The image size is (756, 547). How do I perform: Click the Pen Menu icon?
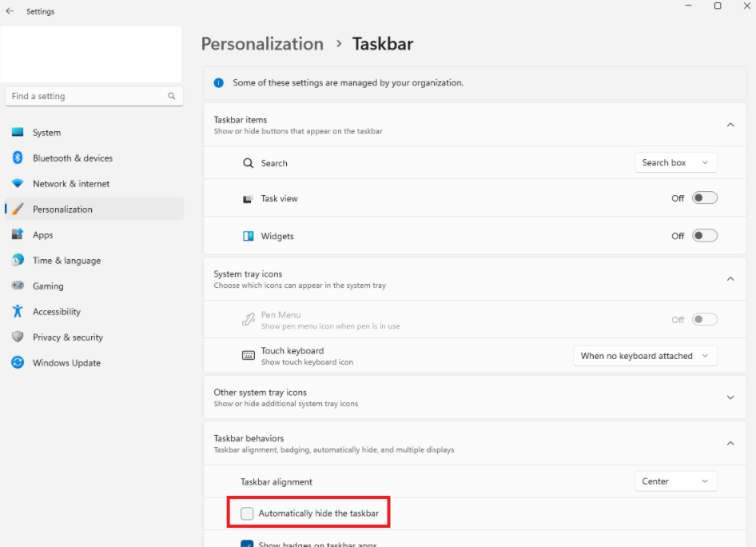[249, 319]
